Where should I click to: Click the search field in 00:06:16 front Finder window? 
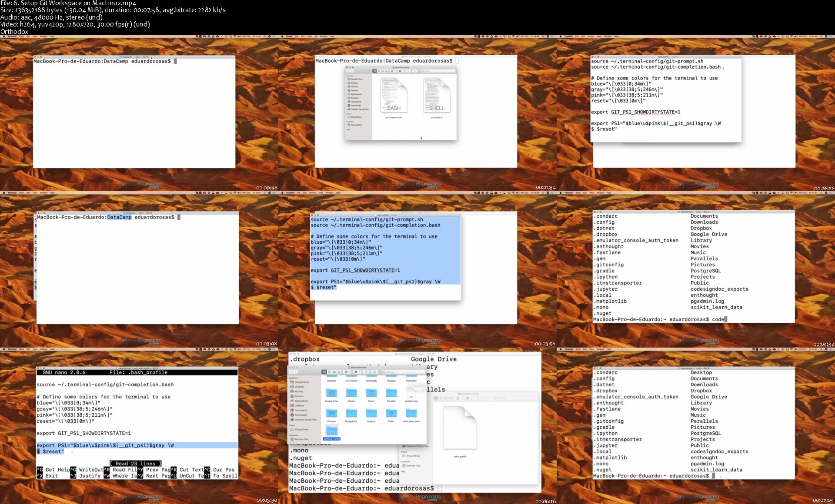click(x=403, y=372)
